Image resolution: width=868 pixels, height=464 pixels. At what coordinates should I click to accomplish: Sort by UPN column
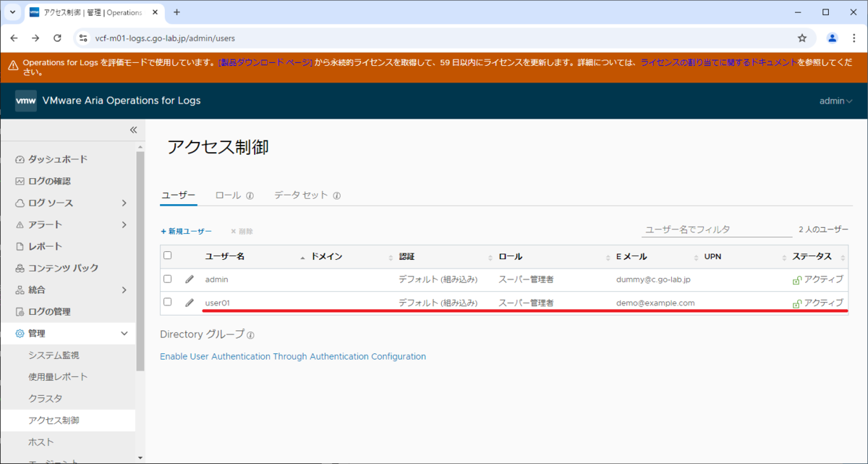click(712, 256)
